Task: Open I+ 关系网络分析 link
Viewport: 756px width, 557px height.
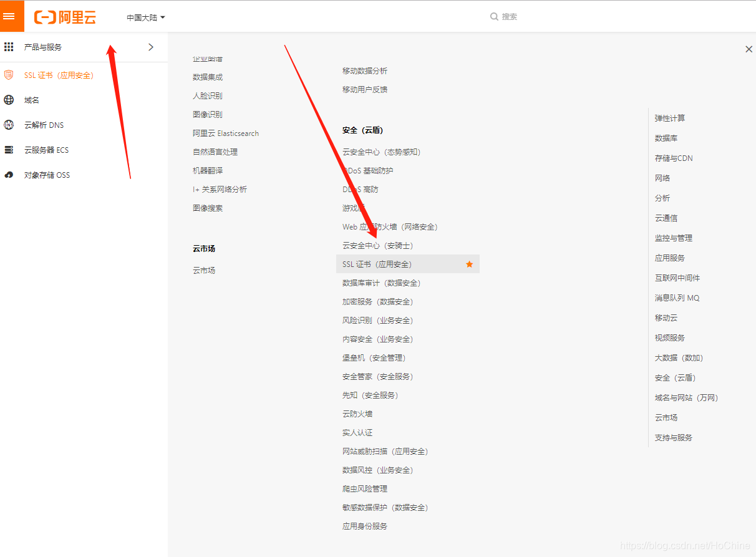Action: [x=220, y=190]
